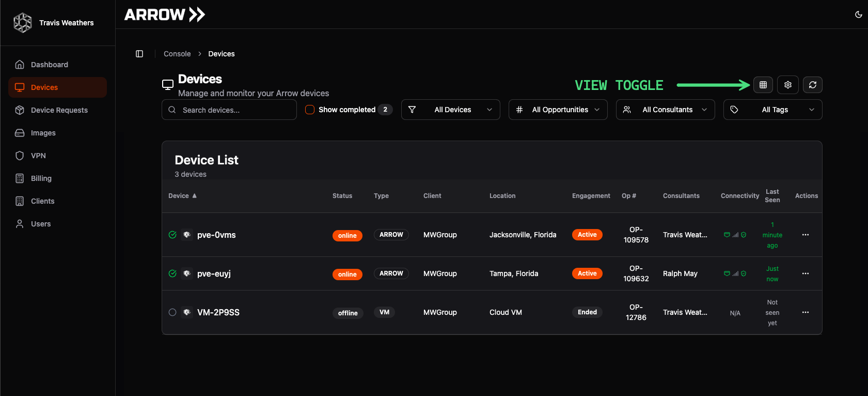This screenshot has height=396, width=868.
Task: Click the Active engagement badge for pve-euyj
Action: pyautogui.click(x=587, y=273)
